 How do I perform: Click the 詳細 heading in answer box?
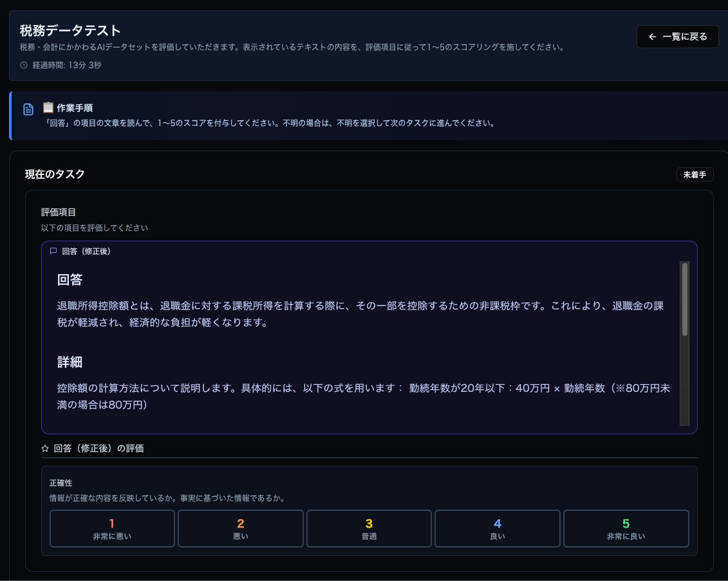70,362
